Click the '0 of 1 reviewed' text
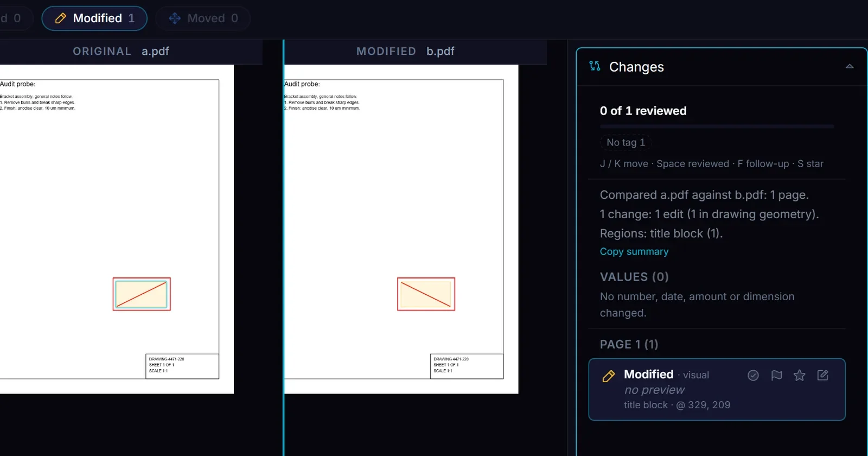The image size is (868, 456). (x=643, y=111)
